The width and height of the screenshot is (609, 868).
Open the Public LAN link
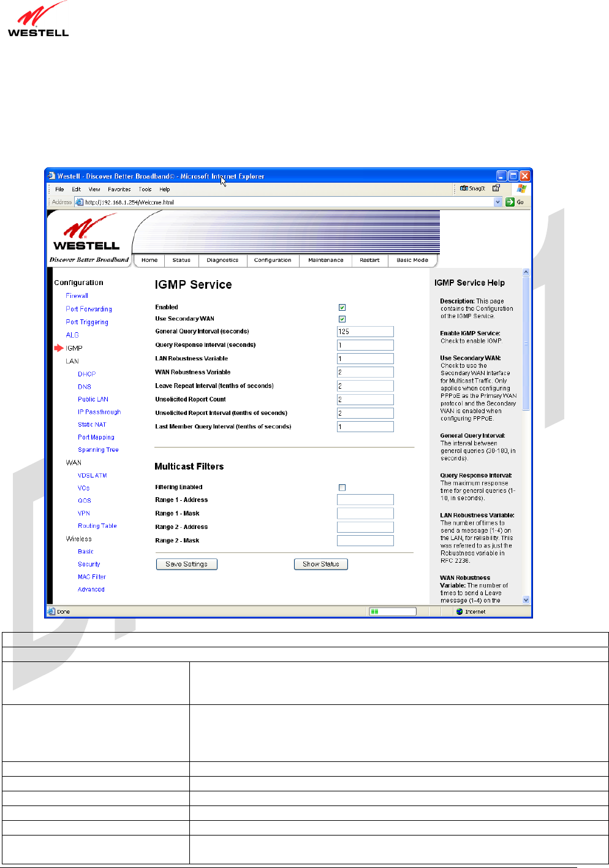pyautogui.click(x=93, y=399)
